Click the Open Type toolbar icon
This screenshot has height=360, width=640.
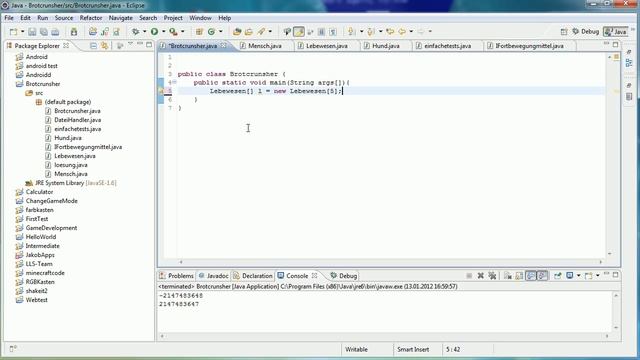(237, 31)
